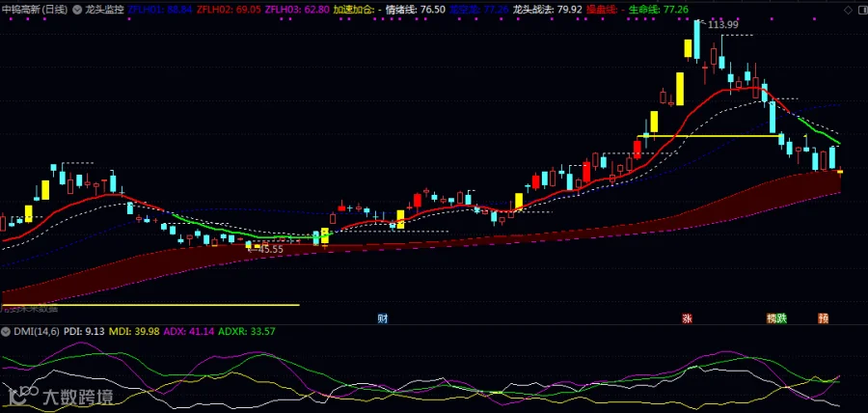Viewport: 868px width, 413px height.
Task: Click the 生命线 77.26 indicator label
Action: click(x=659, y=10)
